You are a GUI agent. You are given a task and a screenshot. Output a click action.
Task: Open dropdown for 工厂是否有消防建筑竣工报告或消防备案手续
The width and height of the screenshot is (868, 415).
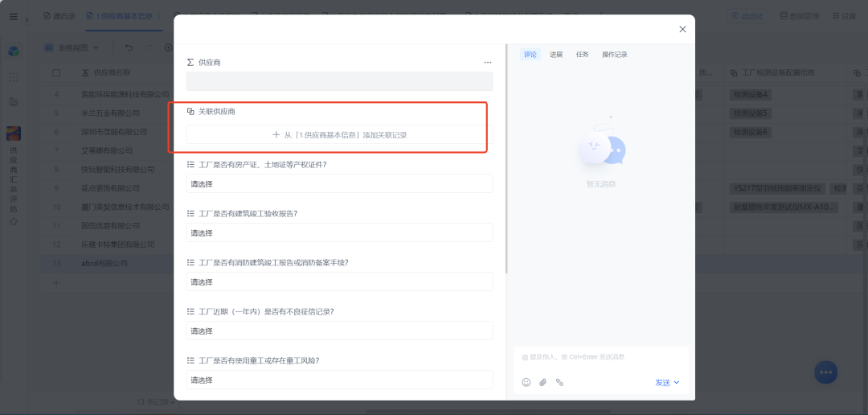click(x=339, y=281)
